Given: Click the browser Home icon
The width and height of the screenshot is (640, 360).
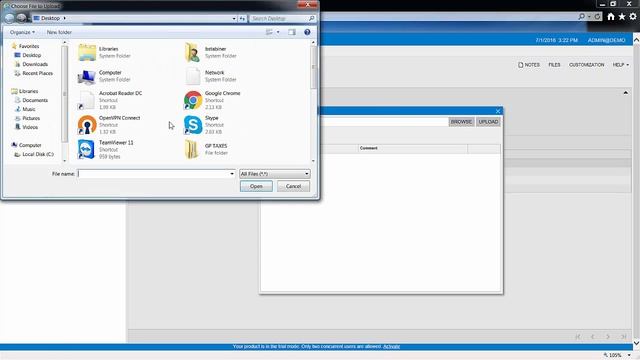Looking at the screenshot, I should click(x=611, y=16).
